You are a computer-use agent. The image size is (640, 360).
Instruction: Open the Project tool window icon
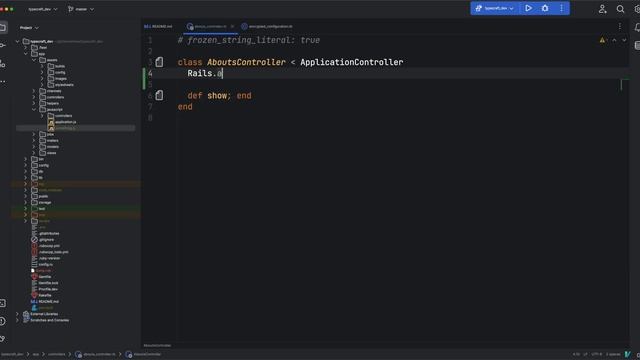(2, 27)
